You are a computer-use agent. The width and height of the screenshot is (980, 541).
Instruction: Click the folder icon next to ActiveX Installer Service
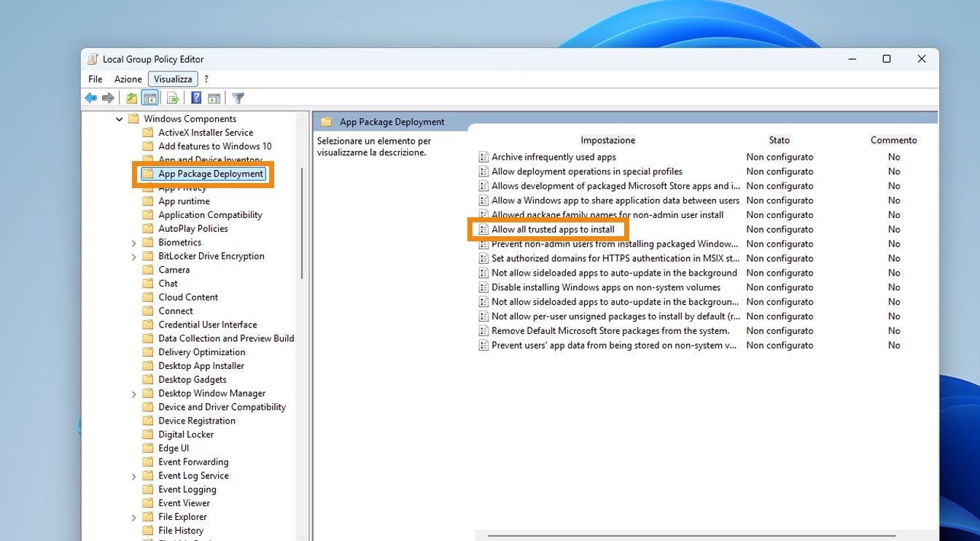pyautogui.click(x=148, y=133)
